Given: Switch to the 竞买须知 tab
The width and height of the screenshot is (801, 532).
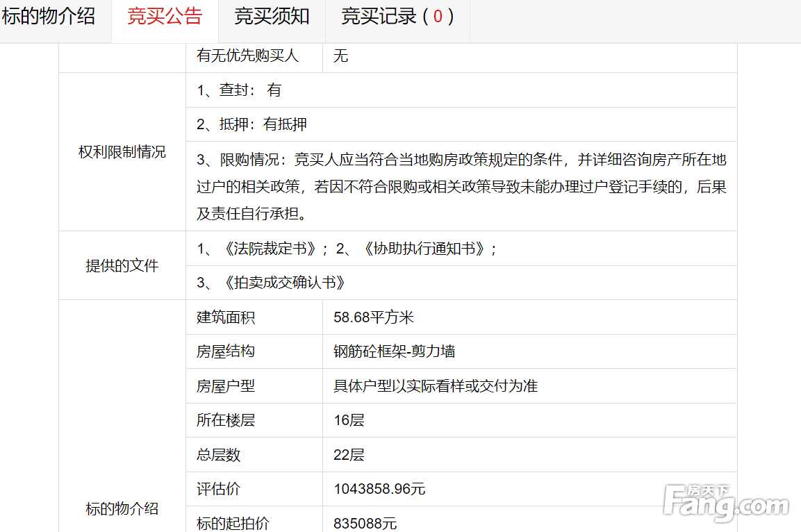Looking at the screenshot, I should (x=272, y=17).
